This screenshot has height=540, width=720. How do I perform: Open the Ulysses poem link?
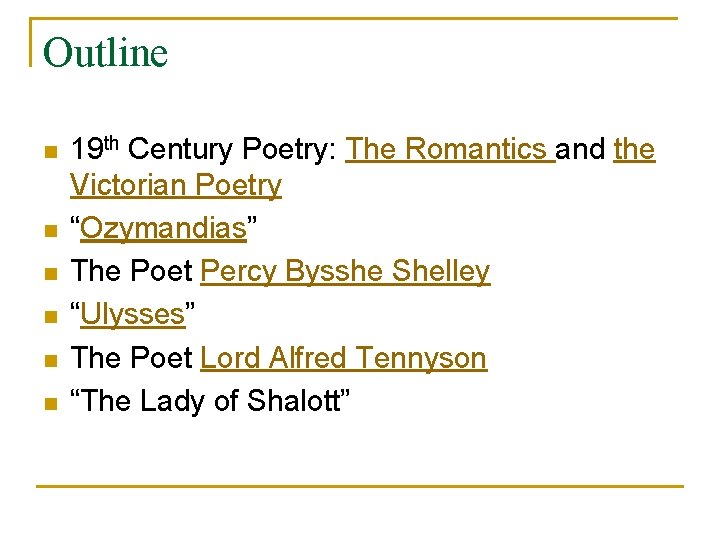point(133,315)
